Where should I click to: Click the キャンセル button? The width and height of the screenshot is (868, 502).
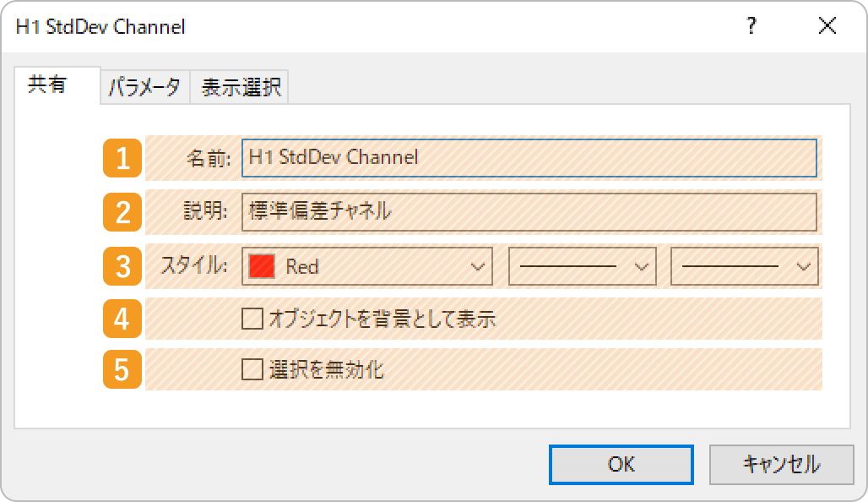click(x=782, y=464)
